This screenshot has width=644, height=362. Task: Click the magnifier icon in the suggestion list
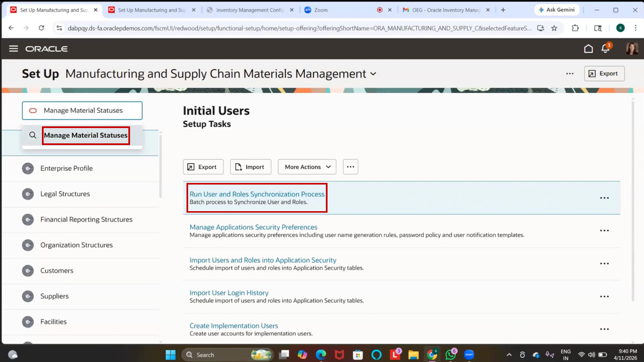[33, 135]
